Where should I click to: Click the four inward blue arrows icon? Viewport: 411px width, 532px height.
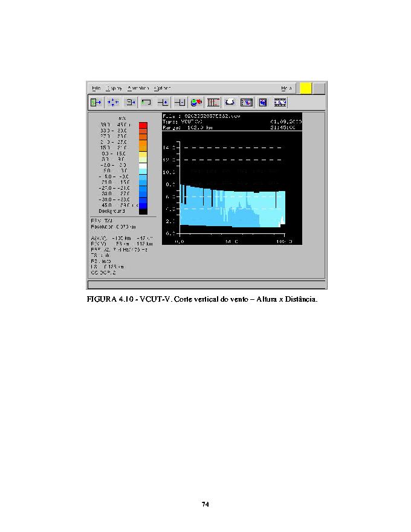112,102
